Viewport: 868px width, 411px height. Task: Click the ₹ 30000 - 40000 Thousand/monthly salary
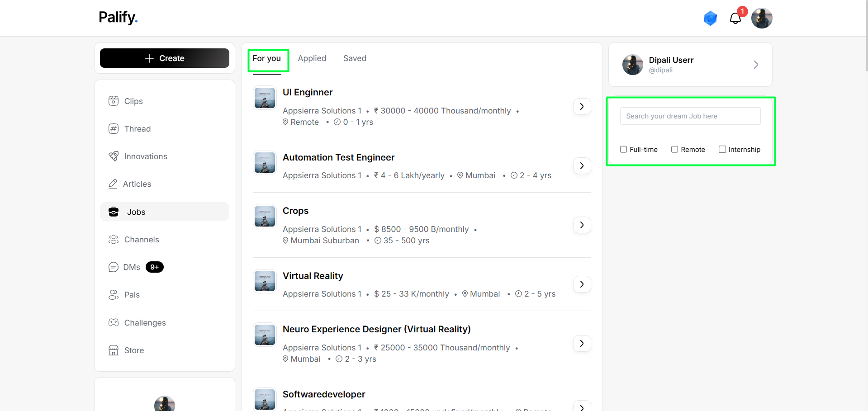coord(442,111)
